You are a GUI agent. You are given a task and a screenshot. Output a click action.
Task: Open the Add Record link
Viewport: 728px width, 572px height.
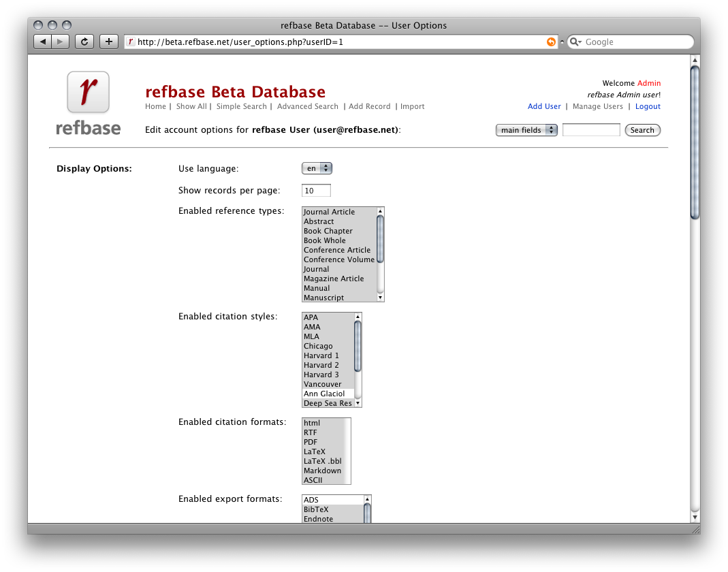pos(370,106)
